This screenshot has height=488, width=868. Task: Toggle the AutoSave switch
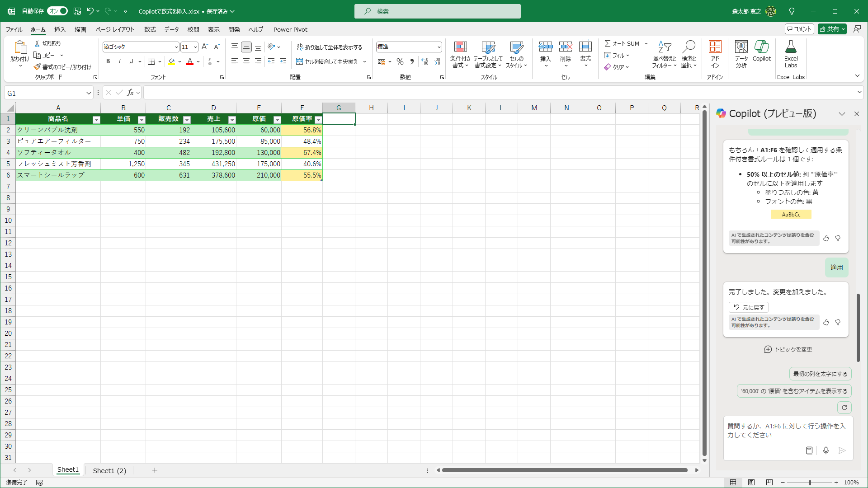pyautogui.click(x=57, y=11)
